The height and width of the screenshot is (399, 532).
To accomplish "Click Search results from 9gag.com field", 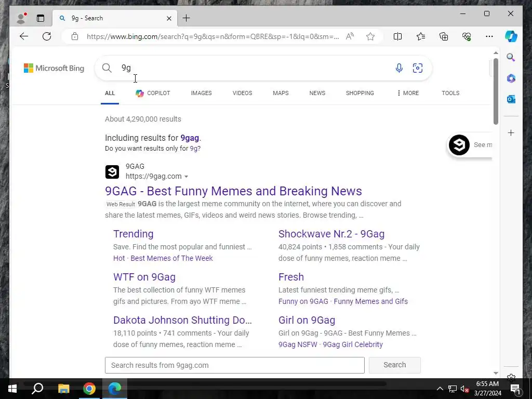I will pyautogui.click(x=235, y=365).
